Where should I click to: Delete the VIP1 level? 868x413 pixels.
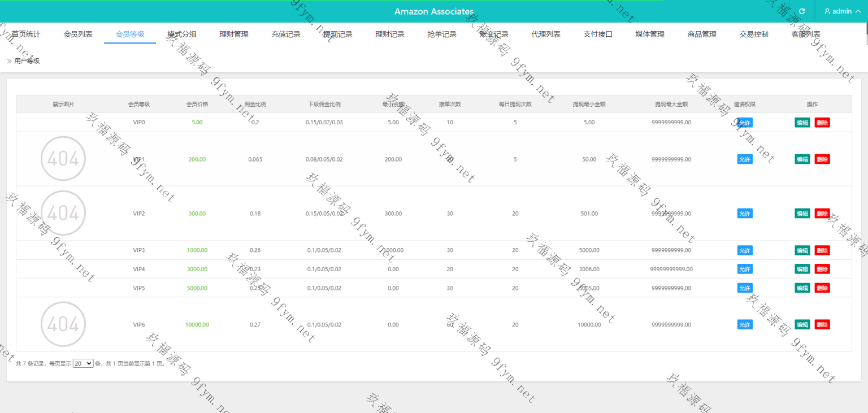(x=822, y=159)
